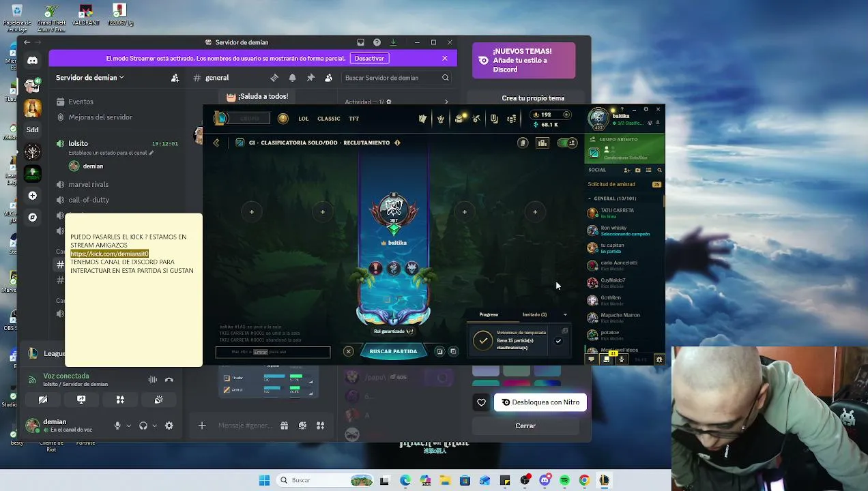The height and width of the screenshot is (491, 868).
Task: Open microphone options arrow in Discord
Action: click(x=128, y=426)
